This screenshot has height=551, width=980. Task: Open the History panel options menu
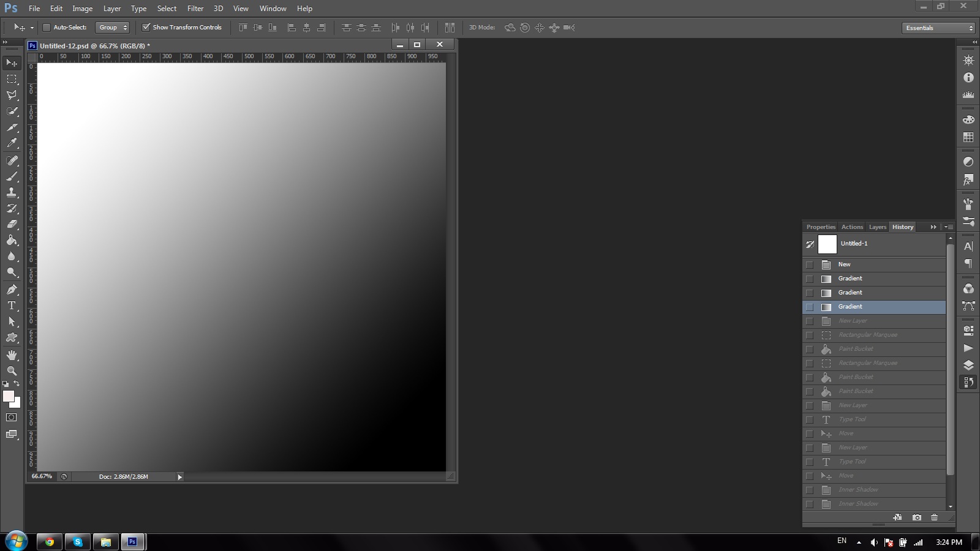point(948,227)
